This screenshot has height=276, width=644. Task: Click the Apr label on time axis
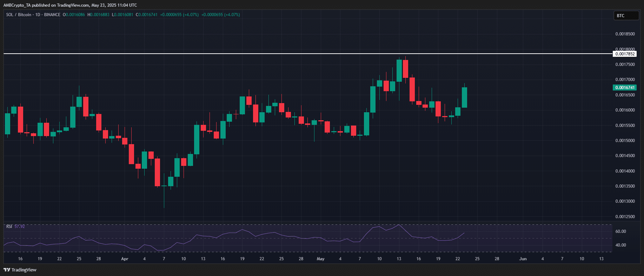pos(125,259)
